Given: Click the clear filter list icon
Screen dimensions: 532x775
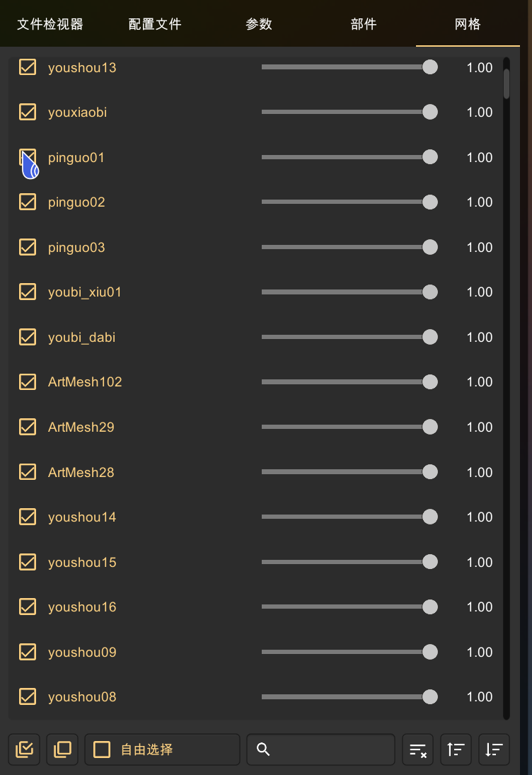Looking at the screenshot, I should click(x=418, y=750).
